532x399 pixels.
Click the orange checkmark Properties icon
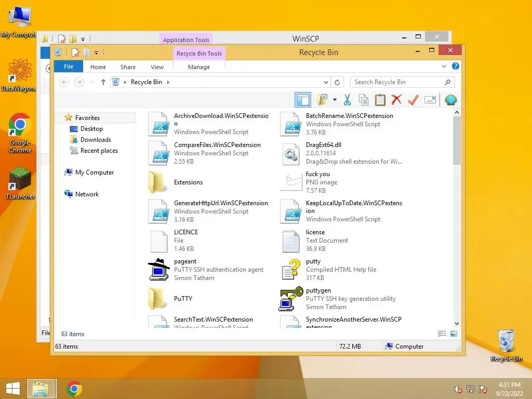(x=413, y=100)
